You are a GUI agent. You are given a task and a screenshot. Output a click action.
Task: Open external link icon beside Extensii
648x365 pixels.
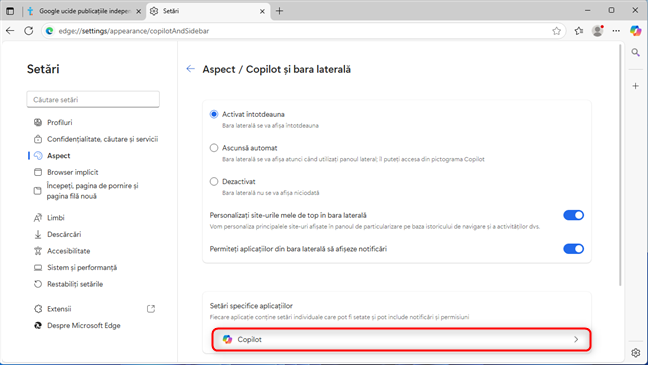[x=151, y=309]
